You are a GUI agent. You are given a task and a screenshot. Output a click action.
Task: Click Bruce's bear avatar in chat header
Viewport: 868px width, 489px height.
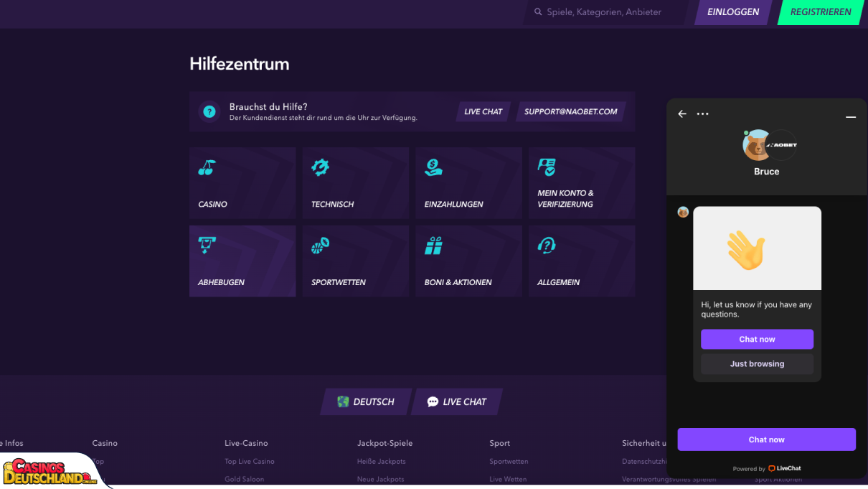click(756, 145)
